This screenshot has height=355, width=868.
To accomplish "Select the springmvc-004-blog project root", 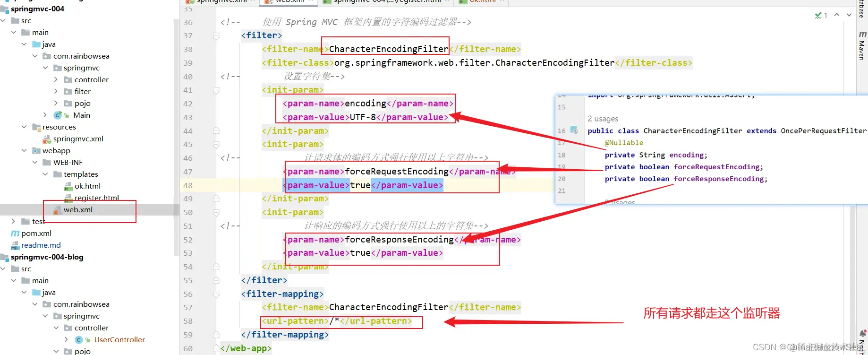I will (47, 257).
